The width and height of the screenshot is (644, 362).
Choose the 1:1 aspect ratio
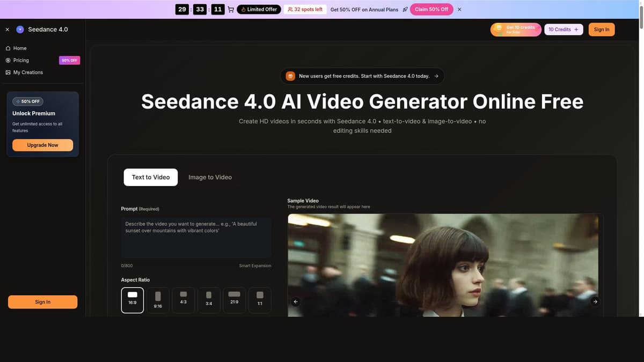point(259,300)
